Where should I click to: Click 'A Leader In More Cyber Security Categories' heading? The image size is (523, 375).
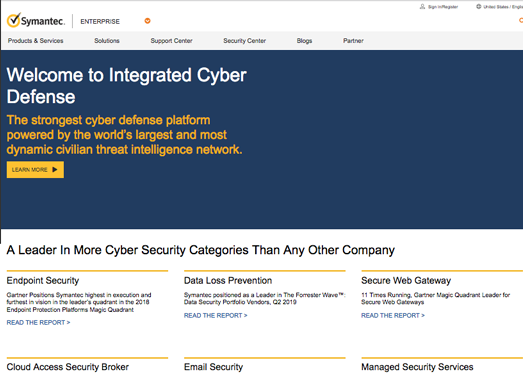pyautogui.click(x=200, y=250)
